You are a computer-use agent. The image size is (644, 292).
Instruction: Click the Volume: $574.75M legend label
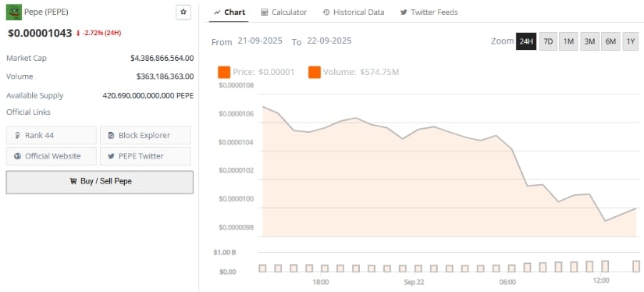click(x=361, y=73)
